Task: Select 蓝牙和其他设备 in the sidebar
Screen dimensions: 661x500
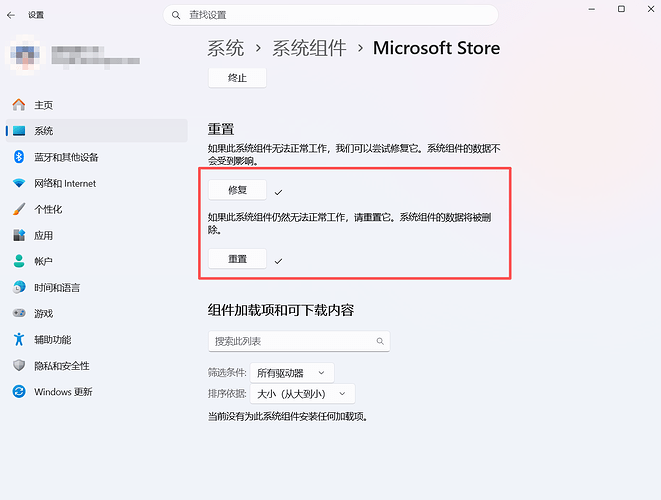Action: (97, 157)
